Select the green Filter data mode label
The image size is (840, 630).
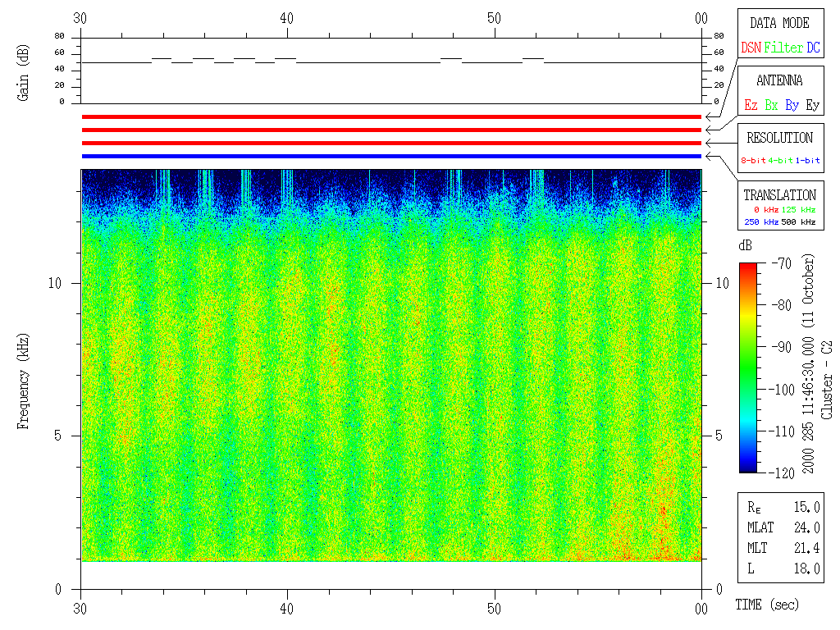pyautogui.click(x=783, y=48)
